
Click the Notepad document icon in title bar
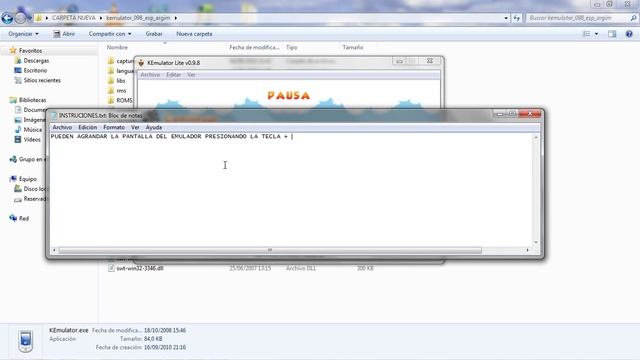[53, 116]
